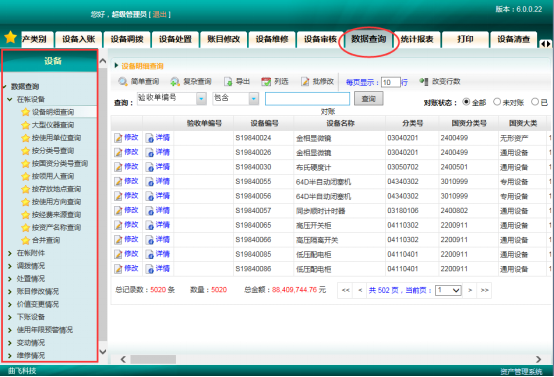Click the 批修改 batch edit icon
The width and height of the screenshot is (554, 377).
tap(305, 82)
